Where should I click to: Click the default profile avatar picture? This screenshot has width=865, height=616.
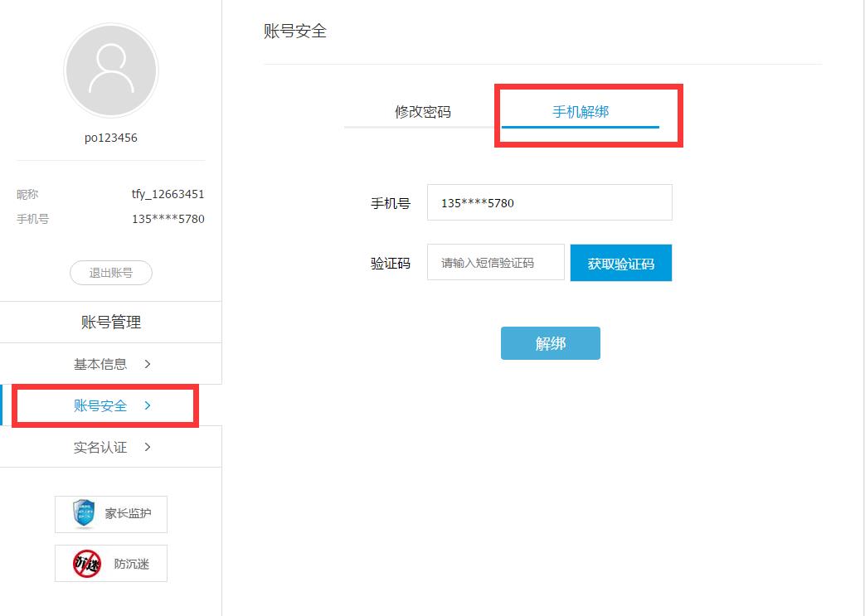click(x=110, y=70)
